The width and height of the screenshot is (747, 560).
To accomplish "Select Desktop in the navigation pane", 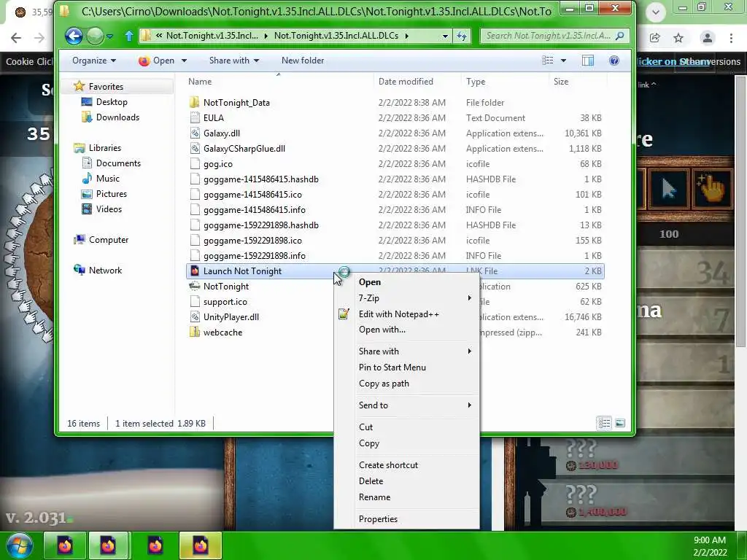I will click(x=112, y=102).
